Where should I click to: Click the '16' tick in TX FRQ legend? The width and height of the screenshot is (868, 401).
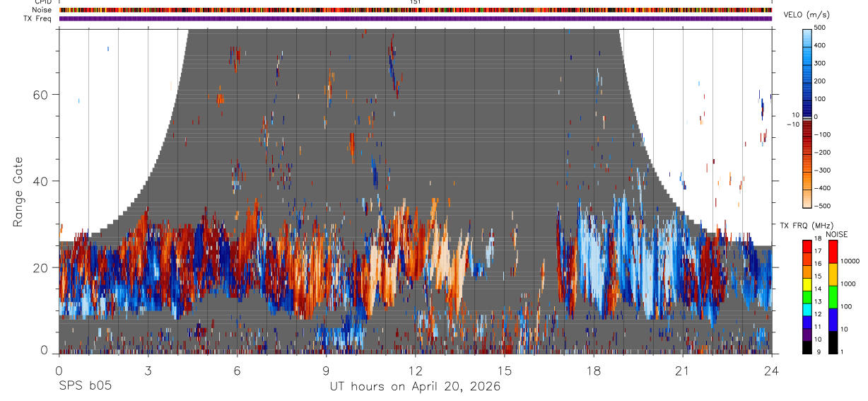(x=818, y=264)
